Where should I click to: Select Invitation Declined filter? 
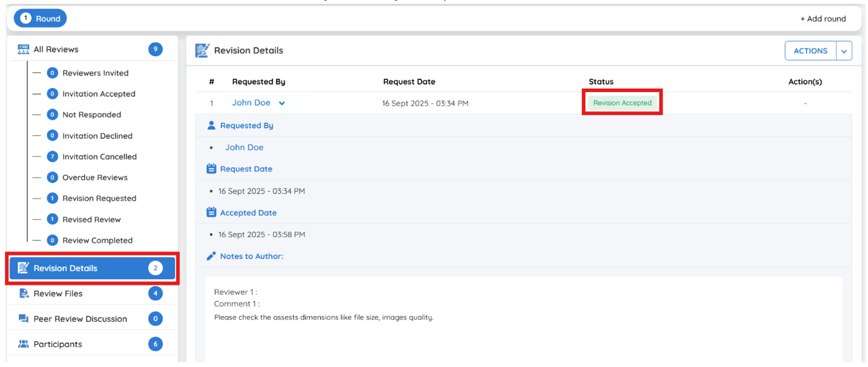tap(97, 136)
